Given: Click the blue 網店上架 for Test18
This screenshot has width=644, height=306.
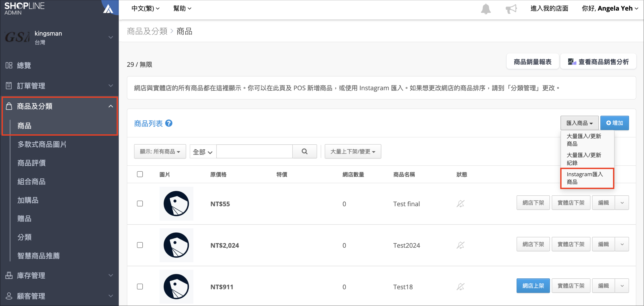Looking at the screenshot, I should (533, 286).
